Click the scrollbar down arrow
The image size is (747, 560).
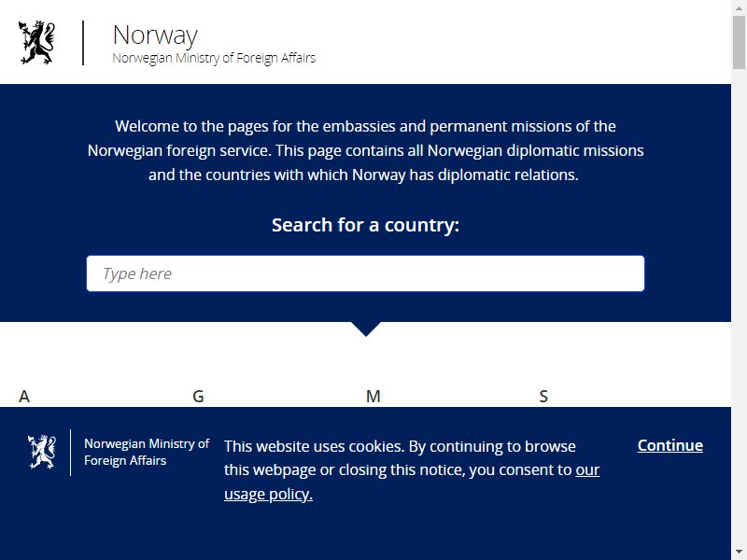tap(739, 553)
